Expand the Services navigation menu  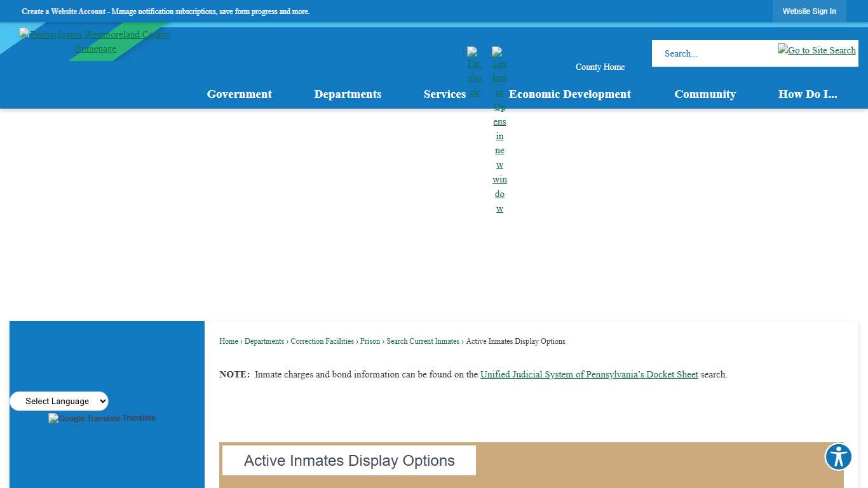445,94
